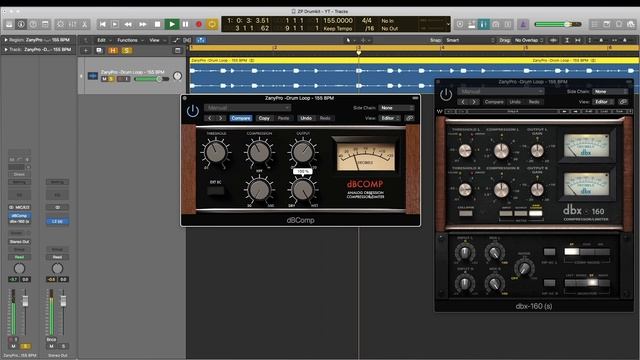The width and height of the screenshot is (640, 360).
Task: Open the Edit menu in Tracks area
Action: [x=104, y=40]
